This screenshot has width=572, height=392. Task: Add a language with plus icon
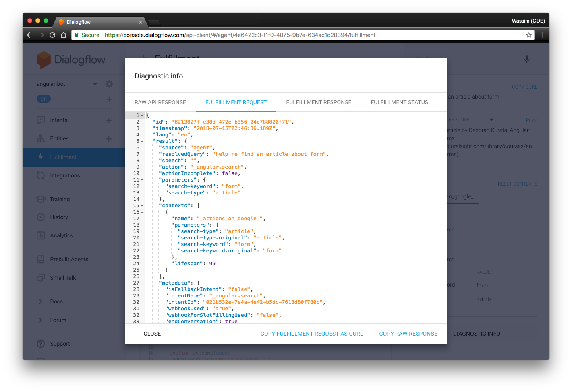click(x=109, y=99)
